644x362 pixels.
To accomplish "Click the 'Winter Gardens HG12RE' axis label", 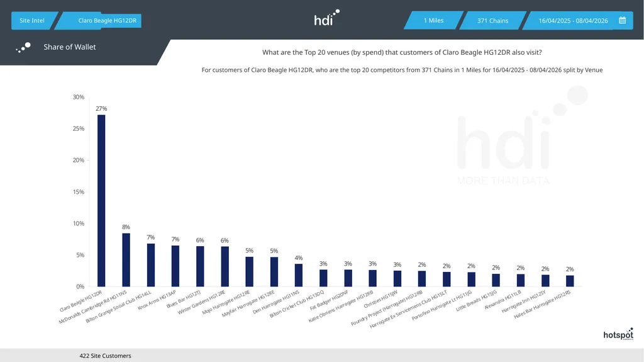I will tap(202, 302).
